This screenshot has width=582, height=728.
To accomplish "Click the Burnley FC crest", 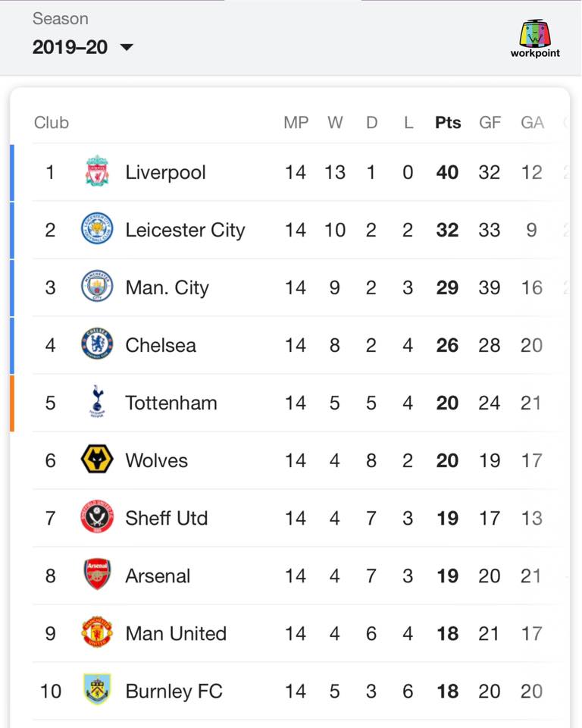I will click(97, 689).
